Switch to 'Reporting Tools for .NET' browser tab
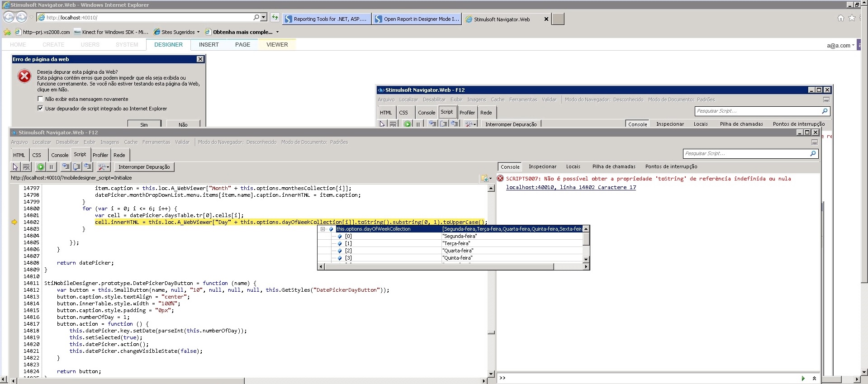This screenshot has height=384, width=868. 327,19
